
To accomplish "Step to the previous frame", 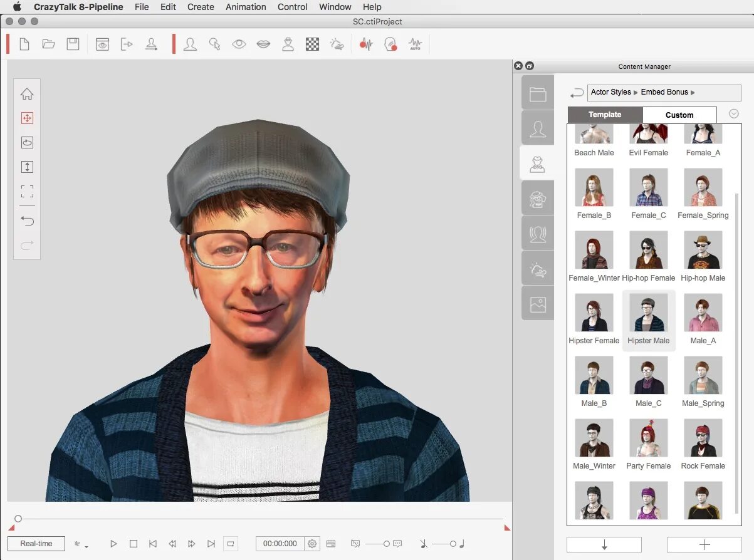I will pos(172,544).
